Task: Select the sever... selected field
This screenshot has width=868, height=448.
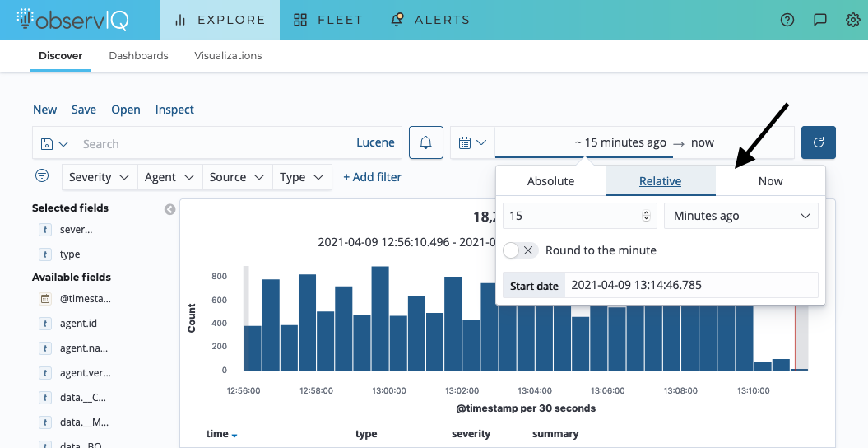Action: pos(76,230)
